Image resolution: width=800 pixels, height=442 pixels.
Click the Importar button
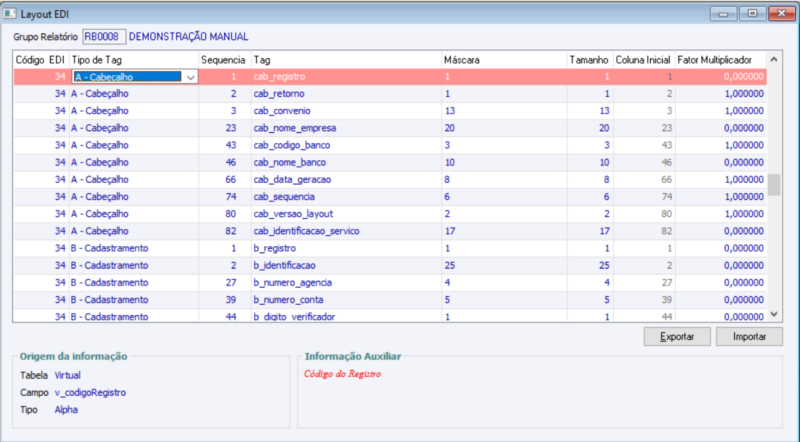click(x=749, y=337)
